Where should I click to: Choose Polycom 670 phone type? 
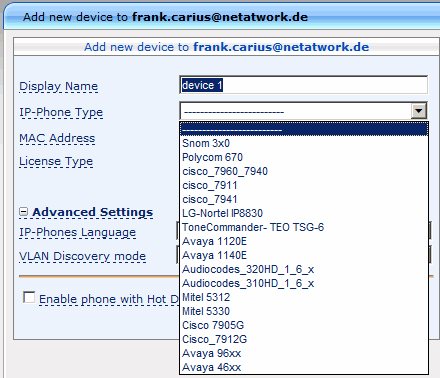pyautogui.click(x=304, y=157)
